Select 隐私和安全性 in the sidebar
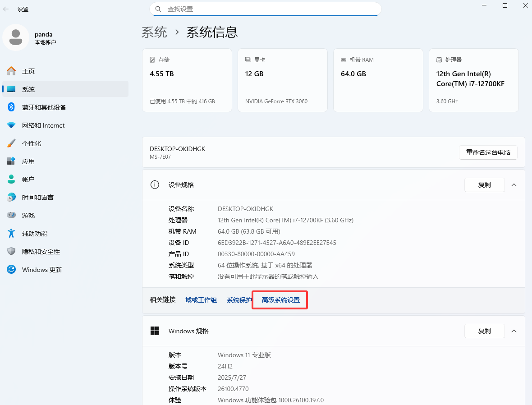The width and height of the screenshot is (532, 405). tap(65, 251)
